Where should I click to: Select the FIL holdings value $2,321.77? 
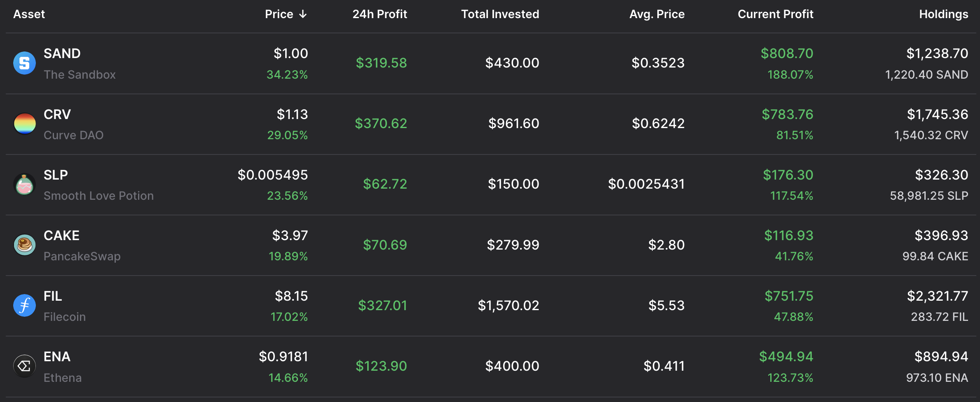(937, 296)
